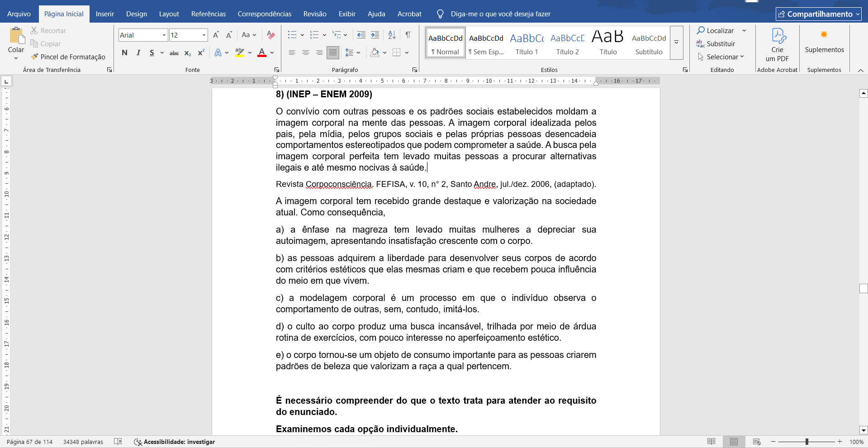Decrease paragraph indent

click(361, 35)
